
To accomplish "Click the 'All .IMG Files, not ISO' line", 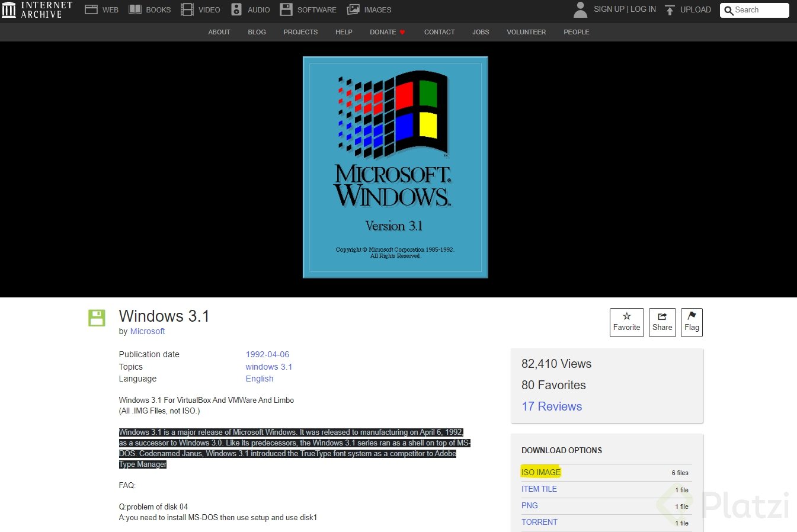I will click(159, 411).
